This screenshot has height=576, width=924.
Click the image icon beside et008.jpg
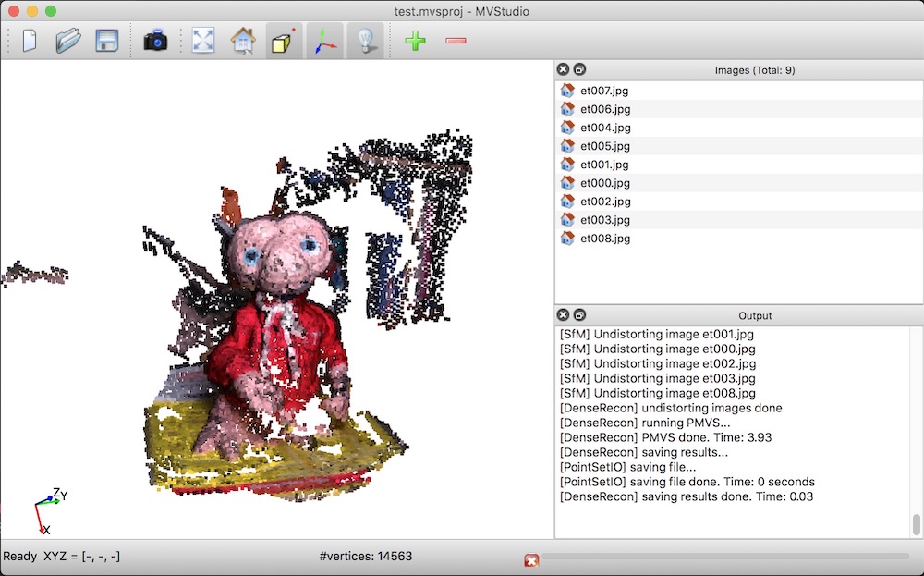click(567, 239)
